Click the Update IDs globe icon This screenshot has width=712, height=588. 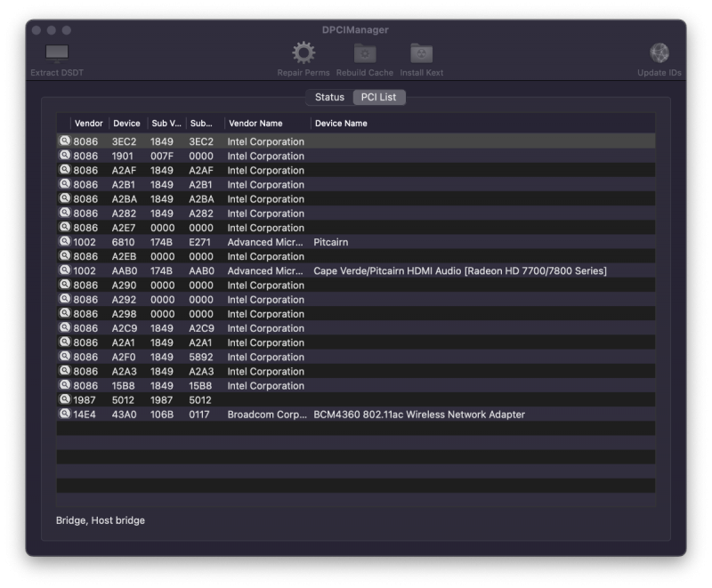(x=659, y=53)
